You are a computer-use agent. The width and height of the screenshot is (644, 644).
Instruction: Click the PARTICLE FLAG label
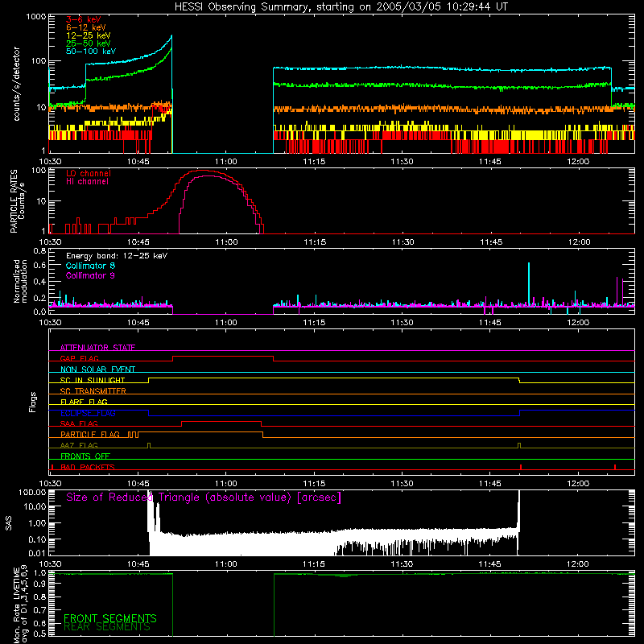click(90, 435)
